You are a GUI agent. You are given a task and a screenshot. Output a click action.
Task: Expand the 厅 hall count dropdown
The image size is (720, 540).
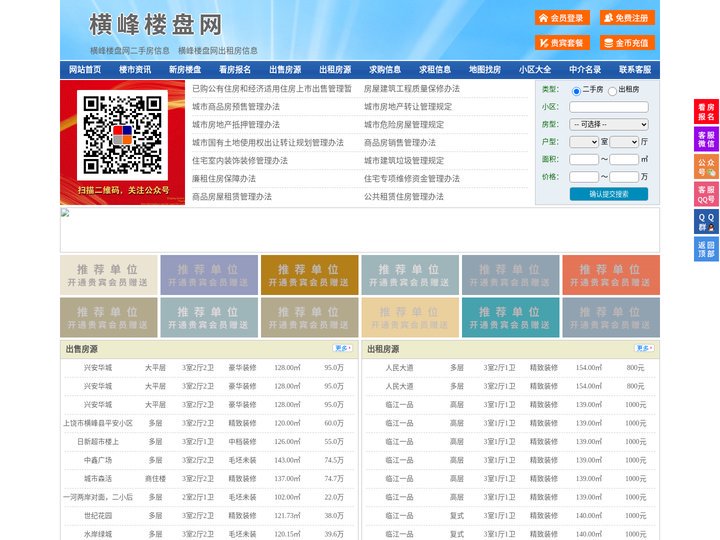pyautogui.click(x=624, y=142)
